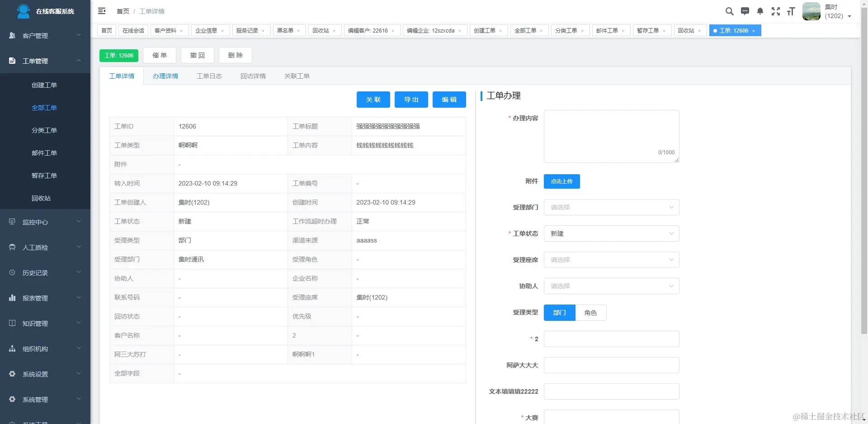Image resolution: width=868 pixels, height=424 pixels.
Task: Collapse the sidebar with hamburger icon
Action: (102, 11)
